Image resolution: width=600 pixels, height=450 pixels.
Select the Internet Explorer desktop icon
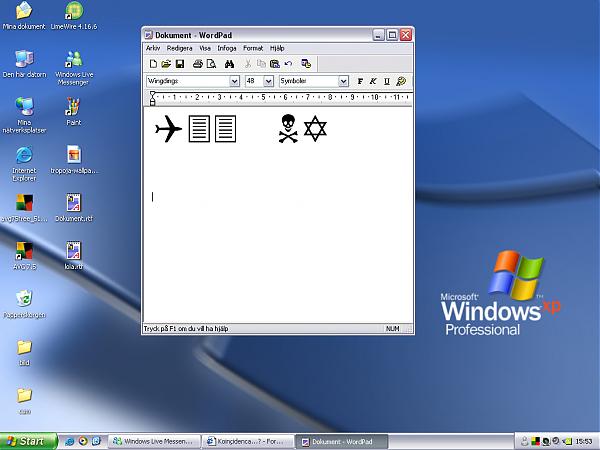24,163
